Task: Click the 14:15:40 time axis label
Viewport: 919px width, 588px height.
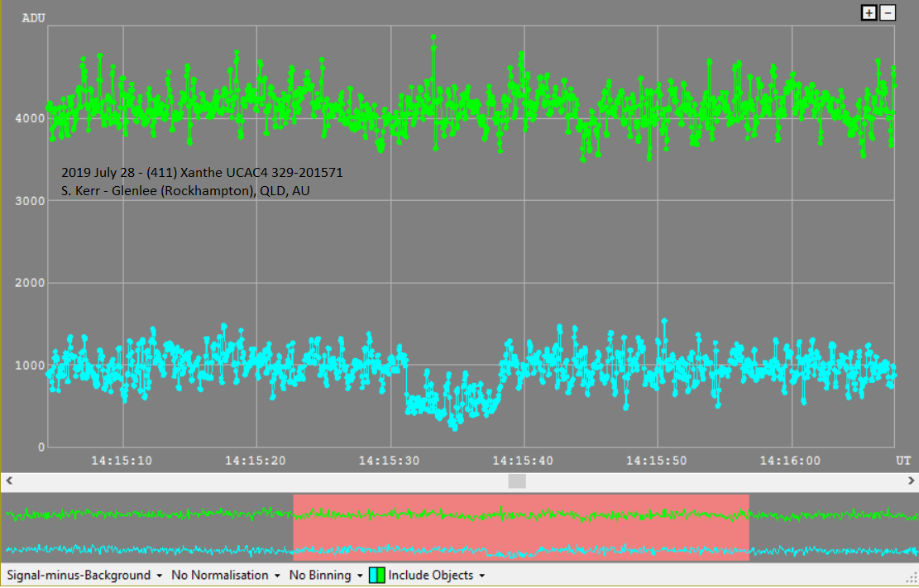Action: tap(523, 461)
